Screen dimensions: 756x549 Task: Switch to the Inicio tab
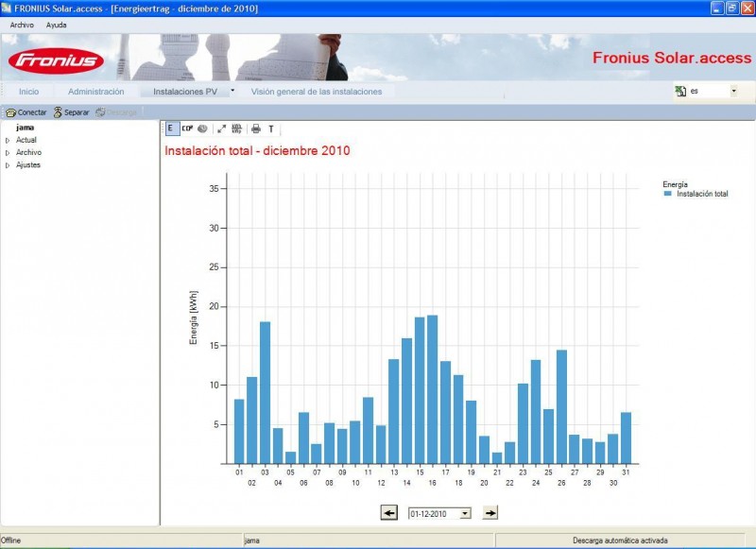pos(29,92)
